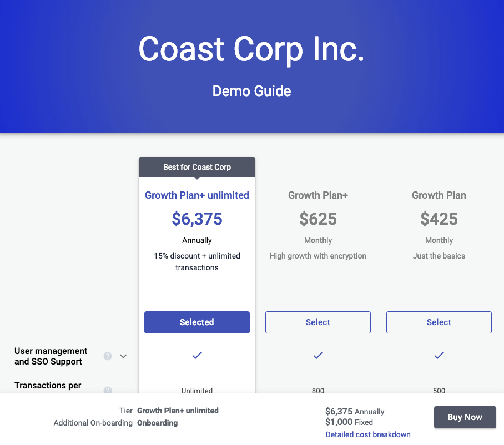Click the $625 monthly price
Viewport: 504px width, 445px height.
pyautogui.click(x=318, y=219)
